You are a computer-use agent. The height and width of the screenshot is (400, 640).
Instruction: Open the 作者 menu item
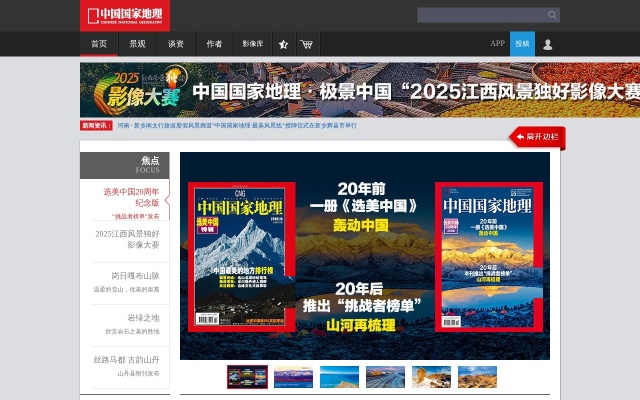tap(214, 44)
